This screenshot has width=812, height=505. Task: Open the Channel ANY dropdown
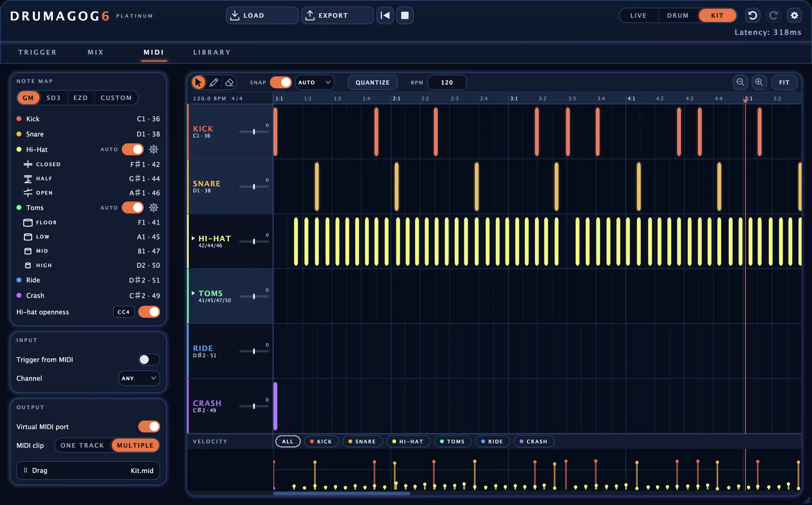point(139,378)
